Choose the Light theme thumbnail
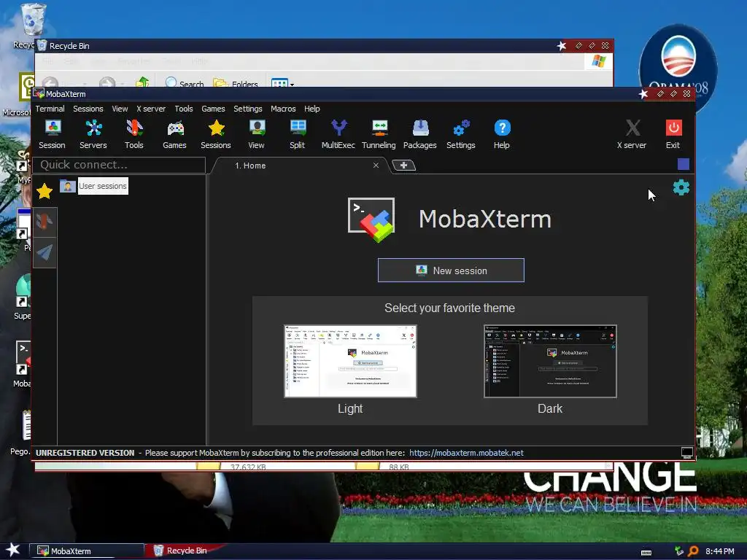Image resolution: width=747 pixels, height=560 pixels. point(350,361)
